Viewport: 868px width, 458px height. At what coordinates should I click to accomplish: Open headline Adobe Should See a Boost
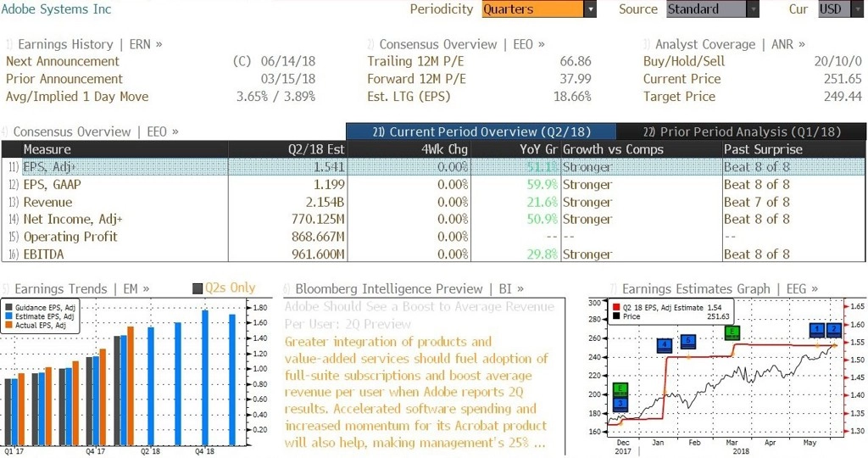pyautogui.click(x=419, y=316)
